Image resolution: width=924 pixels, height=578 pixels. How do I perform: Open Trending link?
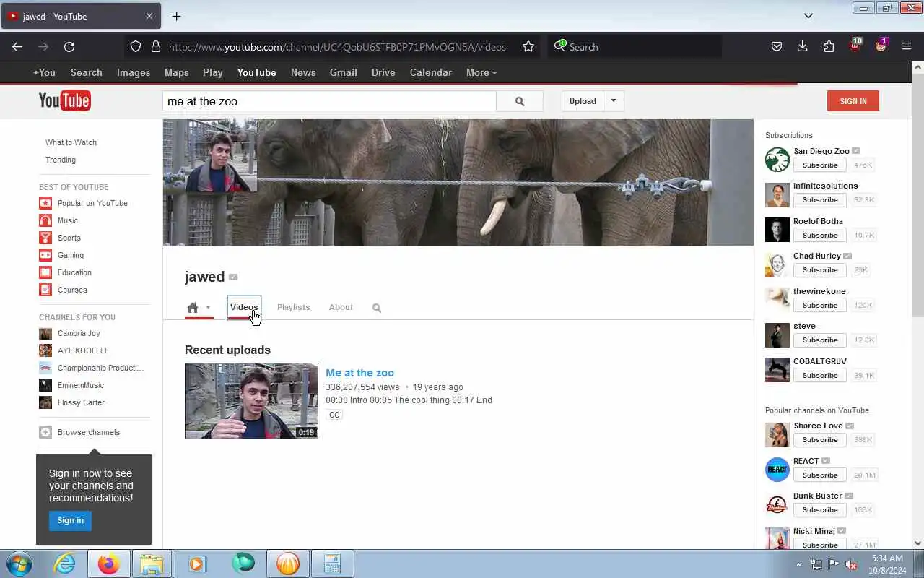click(x=61, y=160)
